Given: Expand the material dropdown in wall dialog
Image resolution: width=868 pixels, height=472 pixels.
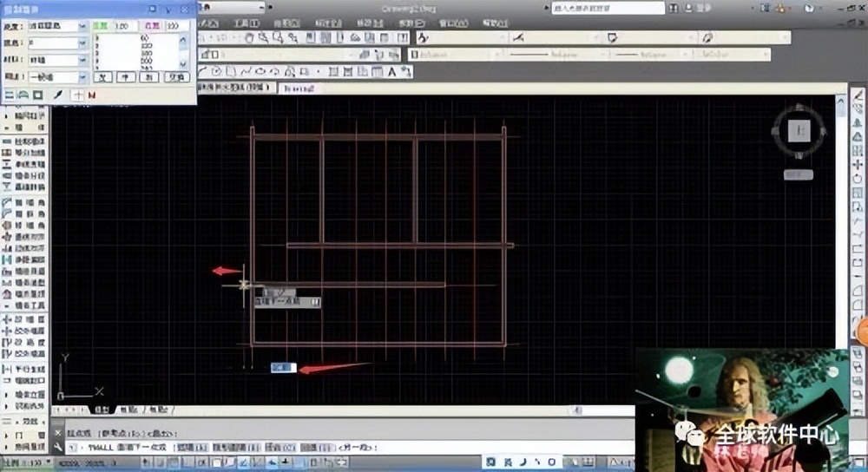Looking at the screenshot, I should [x=83, y=59].
